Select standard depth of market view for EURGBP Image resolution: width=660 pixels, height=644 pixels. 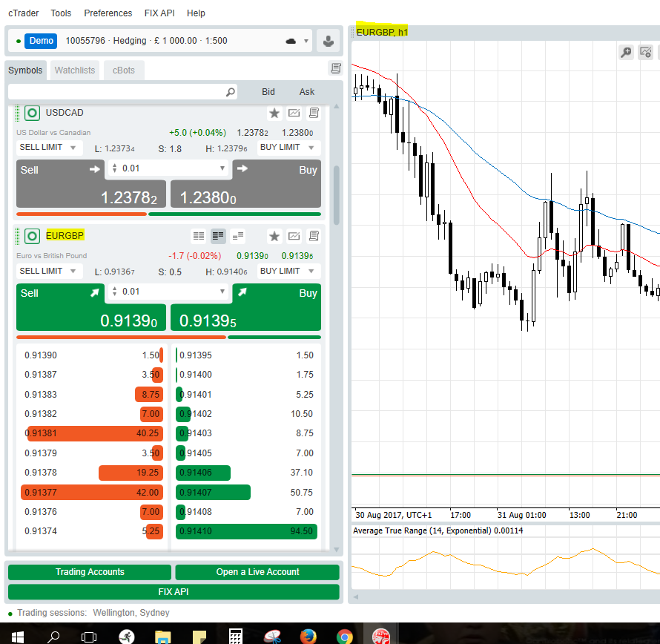coord(199,236)
